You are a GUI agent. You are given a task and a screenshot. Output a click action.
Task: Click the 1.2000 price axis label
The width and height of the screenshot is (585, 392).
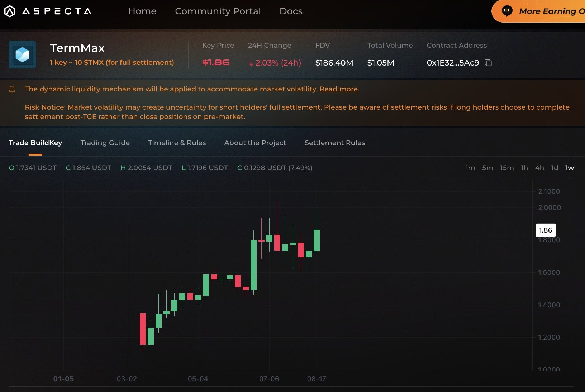(549, 337)
